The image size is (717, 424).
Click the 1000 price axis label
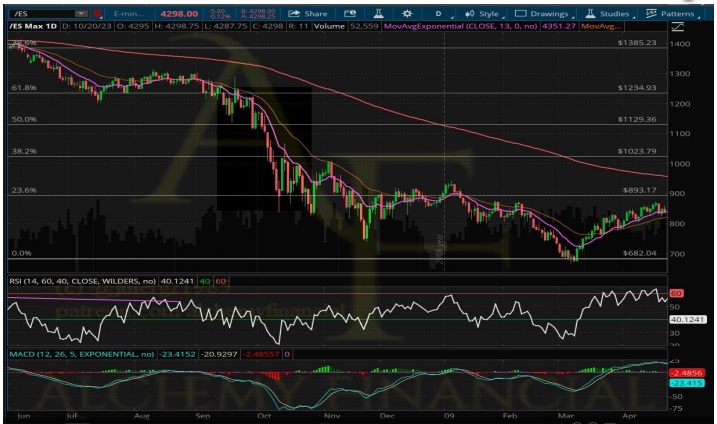(x=680, y=164)
